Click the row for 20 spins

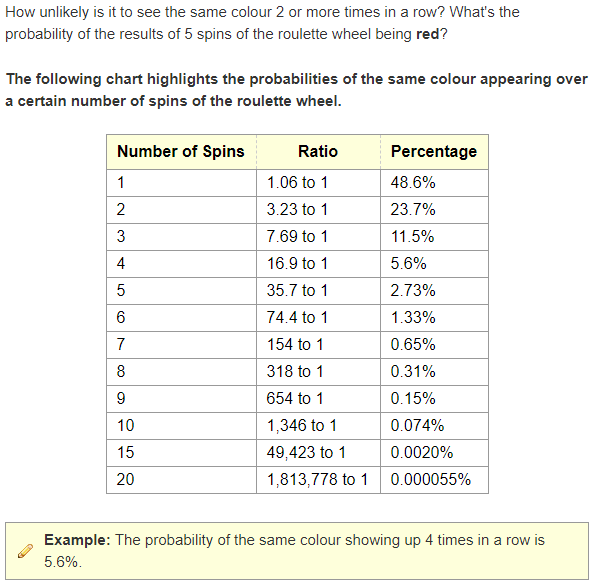pyautogui.click(x=297, y=480)
